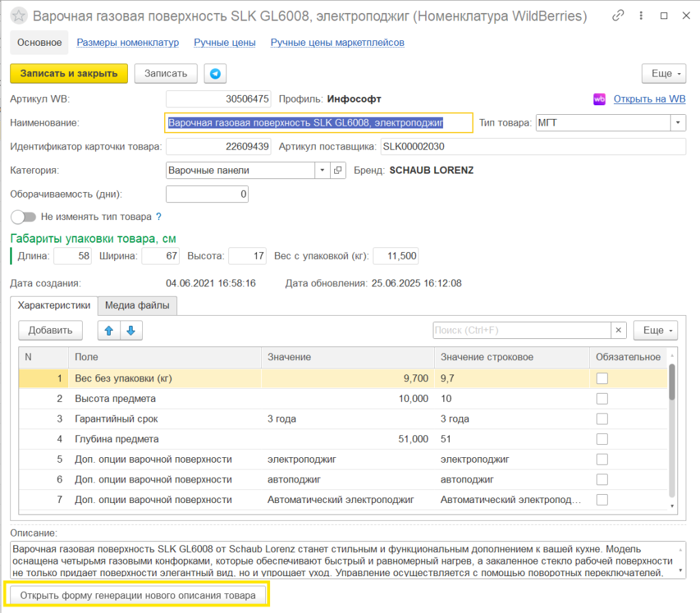700x613 pixels.
Task: Clear the search field with X icon
Action: 619,331
